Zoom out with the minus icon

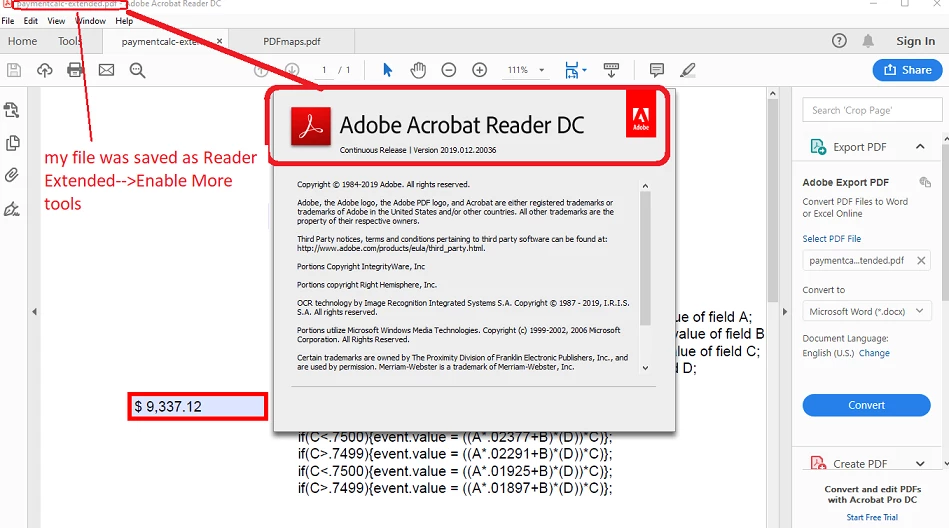tap(448, 70)
